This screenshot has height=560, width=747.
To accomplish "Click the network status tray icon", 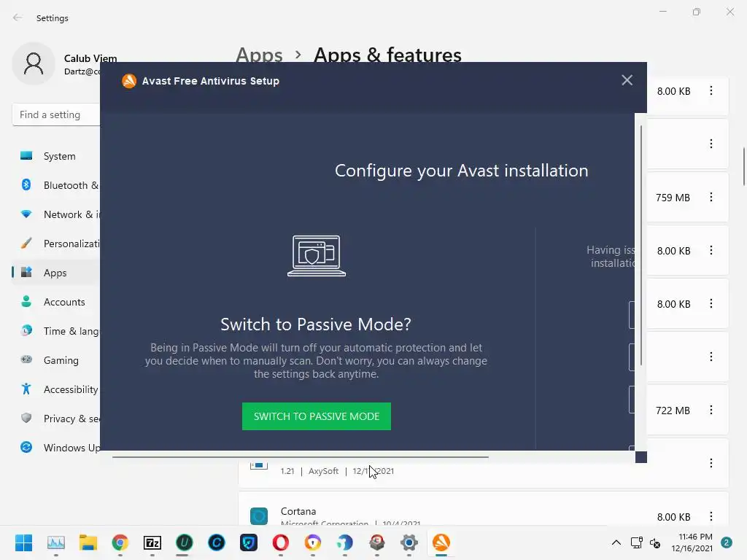I will pyautogui.click(x=636, y=542).
